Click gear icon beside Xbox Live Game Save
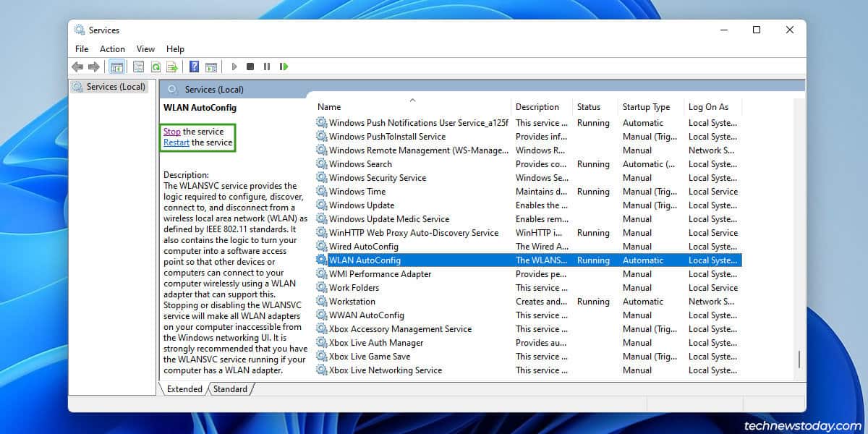Image resolution: width=868 pixels, height=434 pixels. point(322,357)
